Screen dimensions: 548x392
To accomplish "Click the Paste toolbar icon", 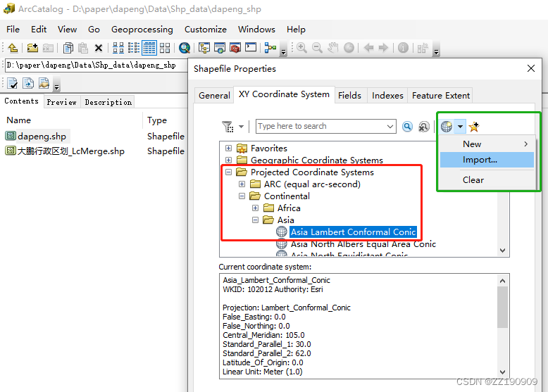I will (83, 48).
